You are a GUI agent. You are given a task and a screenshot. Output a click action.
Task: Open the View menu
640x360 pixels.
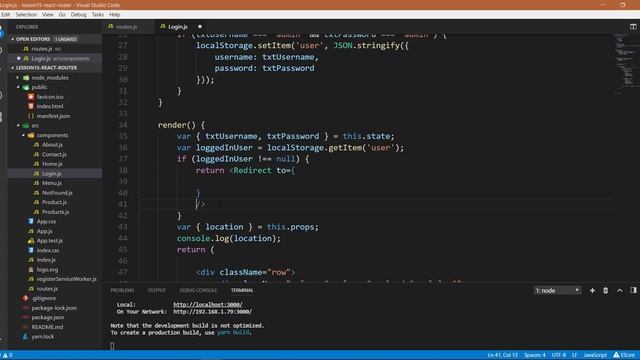(47, 14)
